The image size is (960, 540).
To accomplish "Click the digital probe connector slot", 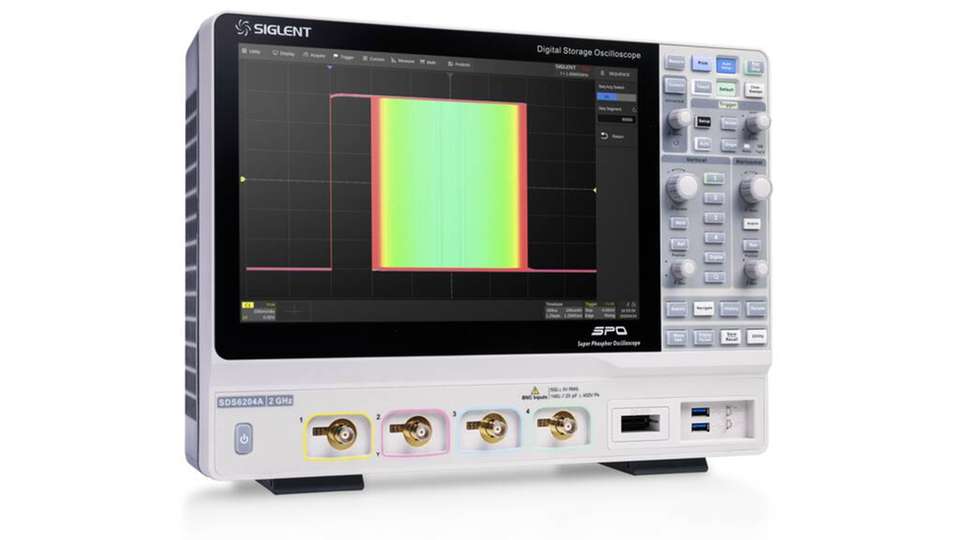I will pyautogui.click(x=640, y=423).
